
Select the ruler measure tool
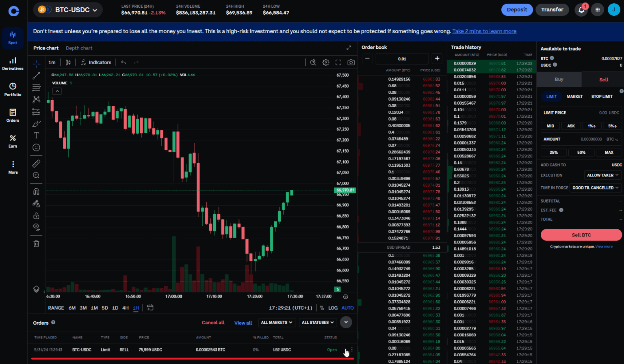(x=36, y=164)
